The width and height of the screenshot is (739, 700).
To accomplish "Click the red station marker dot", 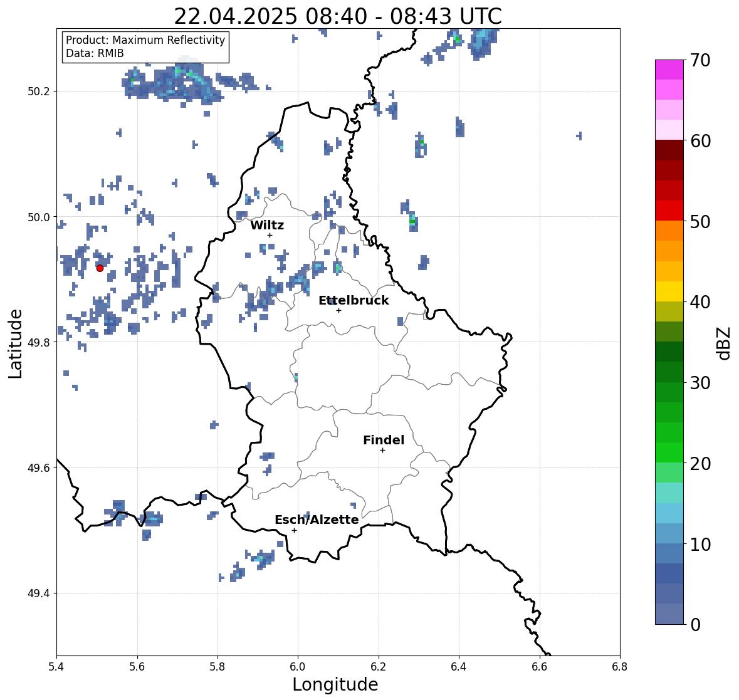I will click(100, 268).
